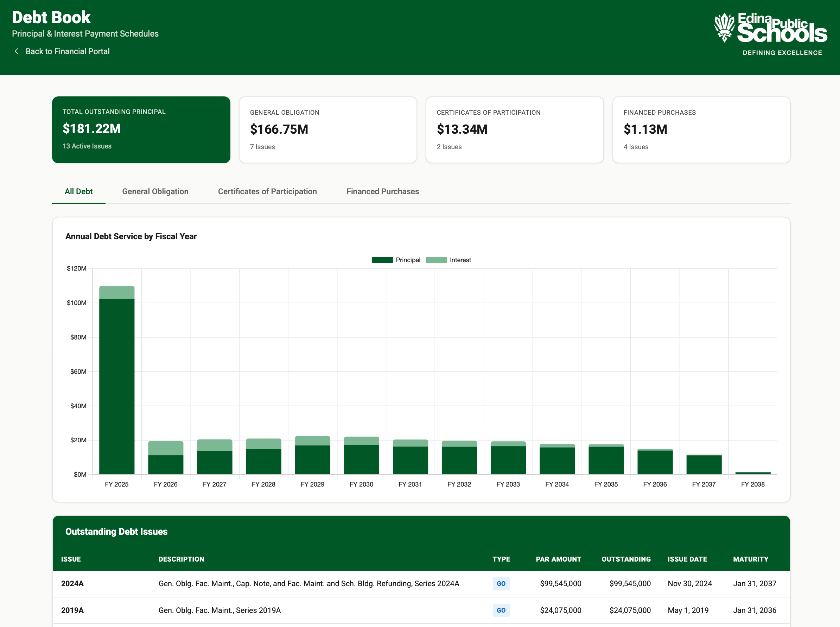Select the 2024A debt issue row
The height and width of the screenshot is (627, 840).
click(x=304, y=583)
